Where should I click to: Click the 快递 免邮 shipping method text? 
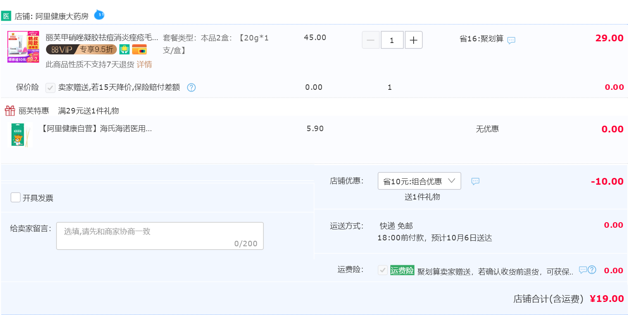[x=396, y=226]
